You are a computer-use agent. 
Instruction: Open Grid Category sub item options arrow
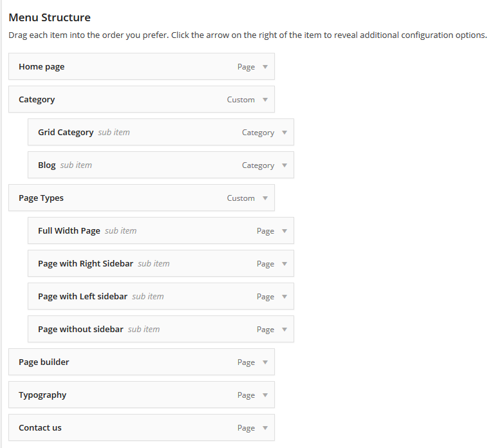click(285, 133)
